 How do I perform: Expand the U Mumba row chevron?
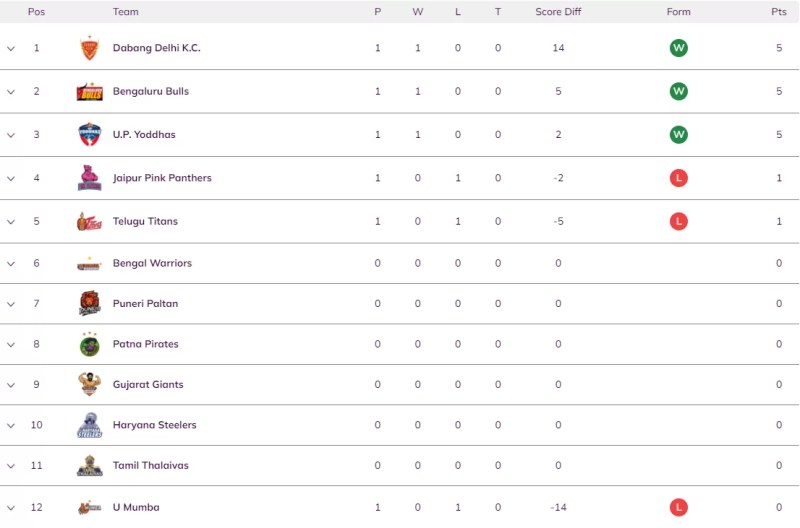tap(11, 508)
